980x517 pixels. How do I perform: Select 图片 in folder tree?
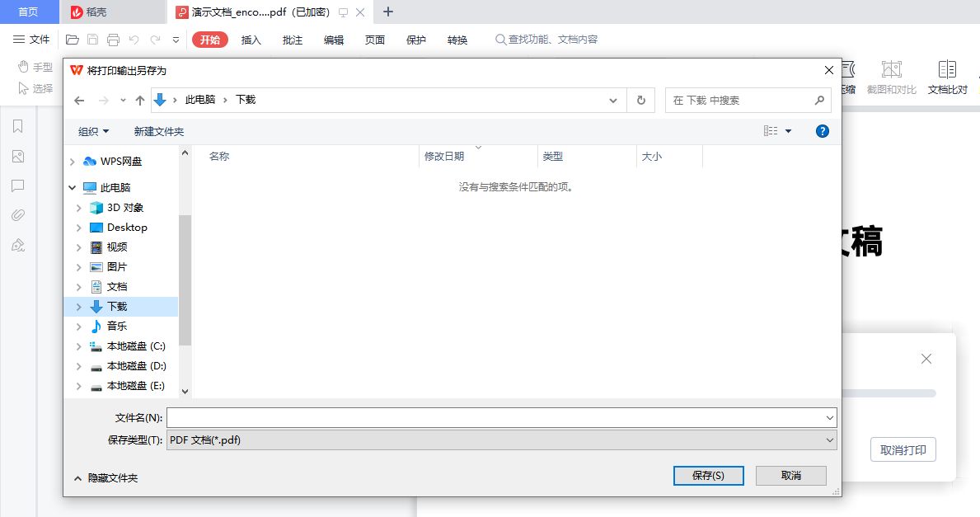[117, 267]
